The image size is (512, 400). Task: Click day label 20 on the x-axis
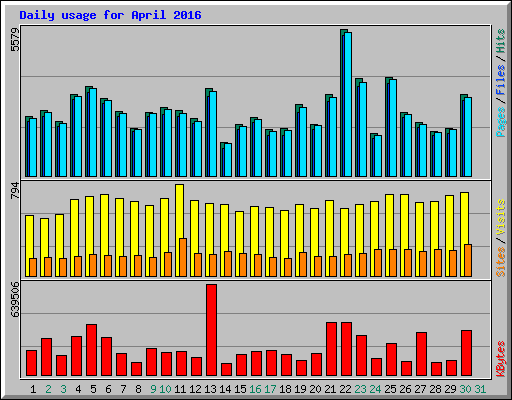point(315,389)
